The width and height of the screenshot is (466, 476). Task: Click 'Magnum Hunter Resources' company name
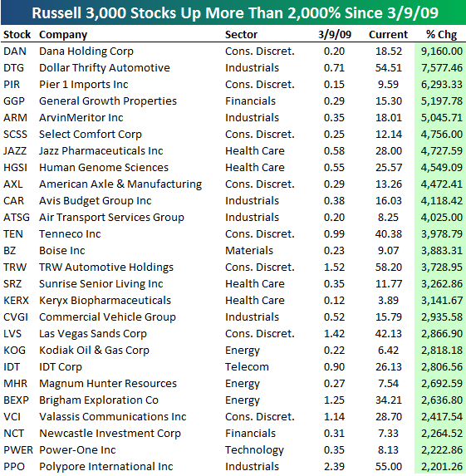pos(108,384)
